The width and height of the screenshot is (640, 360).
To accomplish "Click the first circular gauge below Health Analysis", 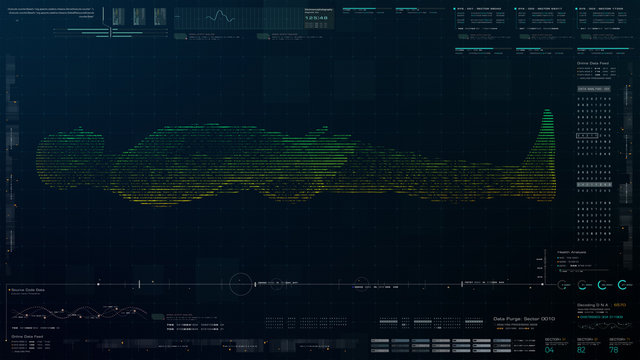I will point(562,285).
